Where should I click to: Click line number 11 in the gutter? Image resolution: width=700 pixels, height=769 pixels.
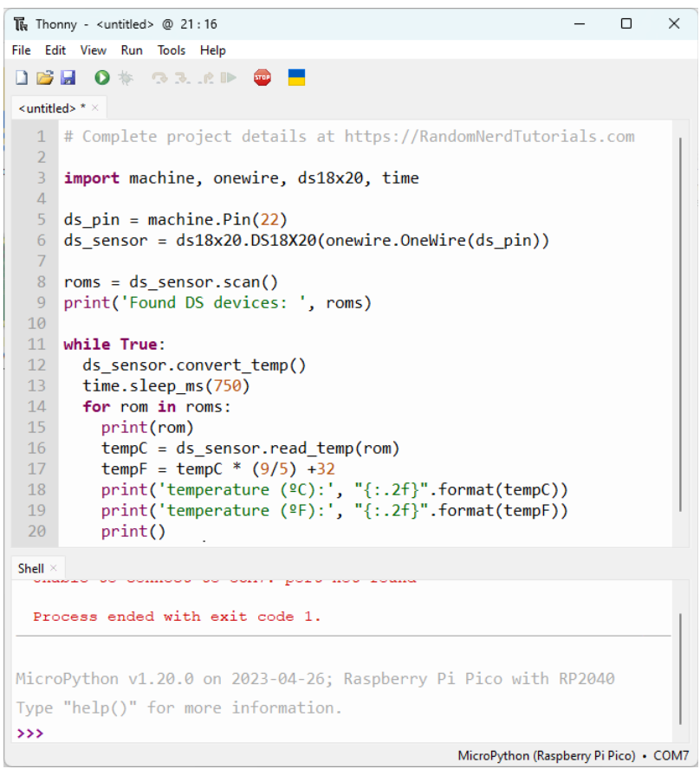pos(36,345)
